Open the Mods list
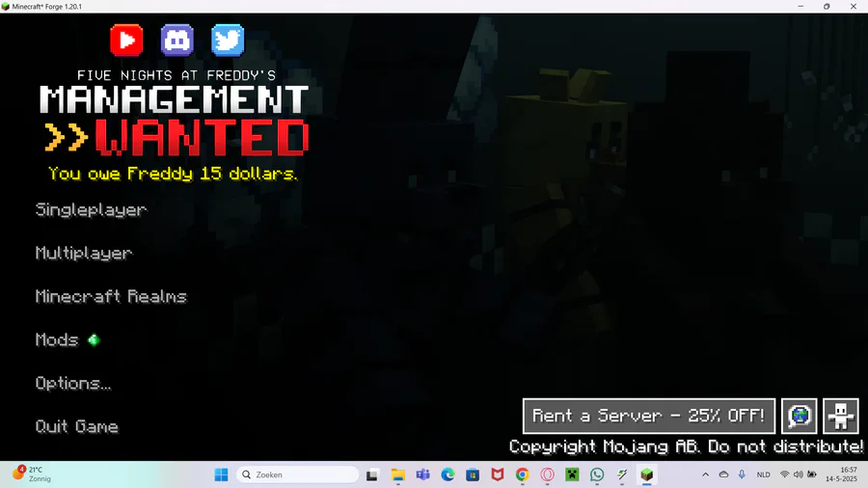This screenshot has width=868, height=488. coord(57,339)
